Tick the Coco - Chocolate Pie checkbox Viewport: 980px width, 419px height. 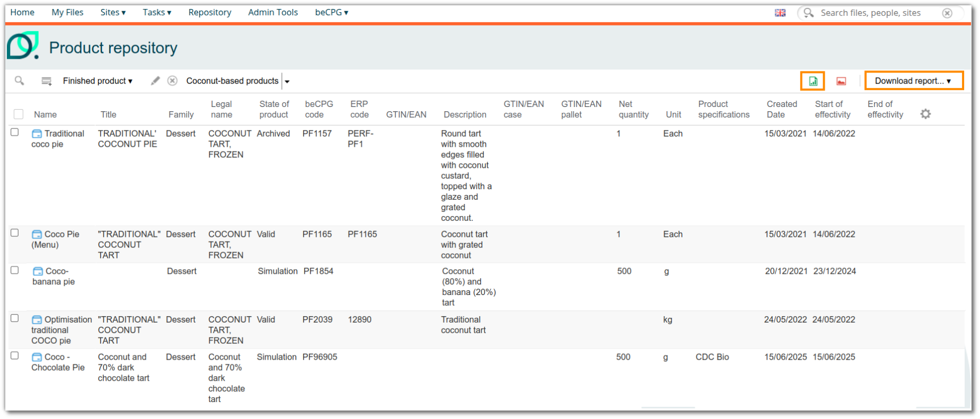(15, 356)
